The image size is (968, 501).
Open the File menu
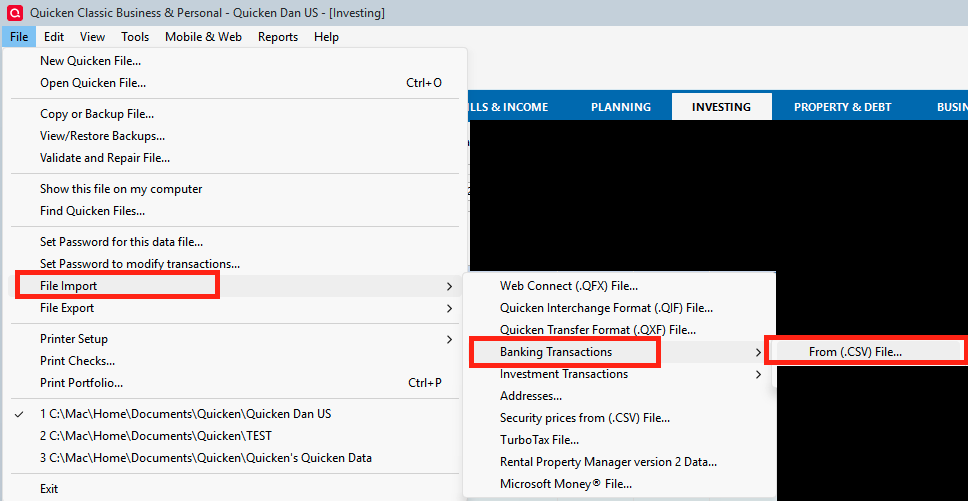[x=19, y=37]
